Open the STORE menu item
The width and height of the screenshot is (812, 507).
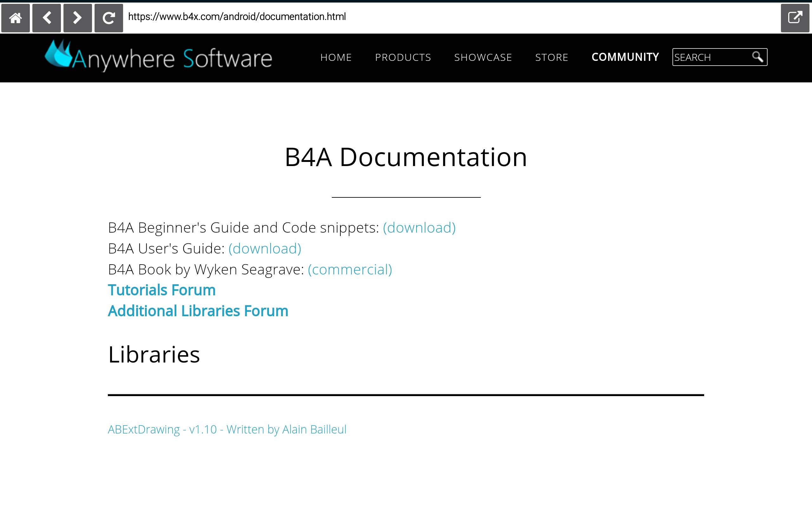click(552, 57)
